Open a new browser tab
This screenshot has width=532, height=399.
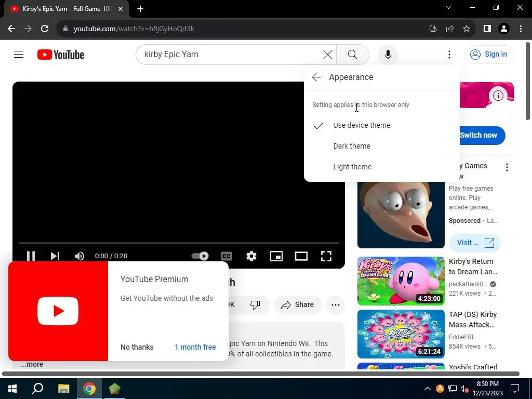[140, 9]
